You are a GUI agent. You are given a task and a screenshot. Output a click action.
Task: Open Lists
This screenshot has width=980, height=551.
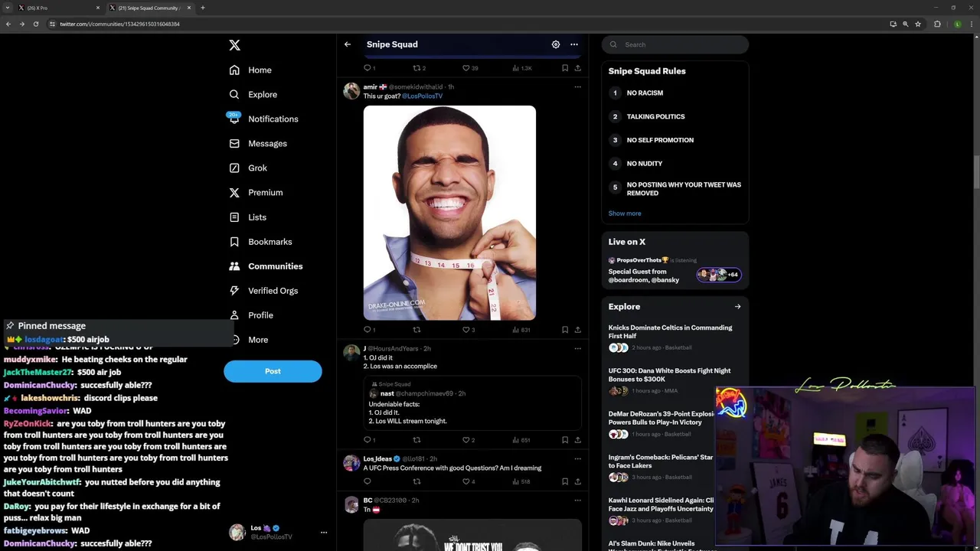[x=247, y=217]
